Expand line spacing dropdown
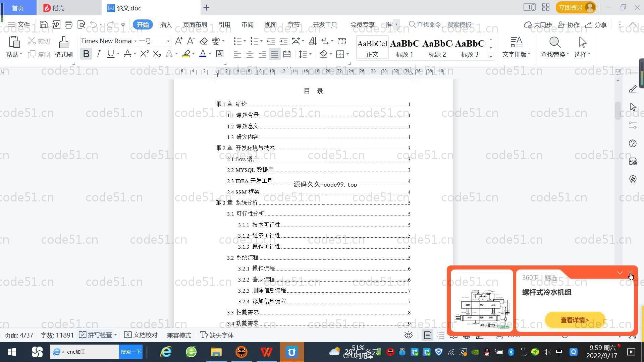This screenshot has width=644, height=362. click(311, 54)
